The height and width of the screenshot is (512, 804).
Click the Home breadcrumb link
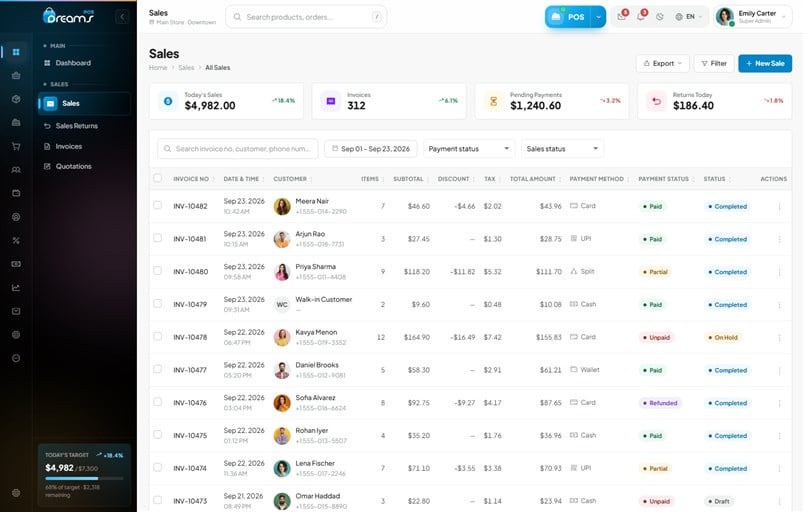(158, 68)
